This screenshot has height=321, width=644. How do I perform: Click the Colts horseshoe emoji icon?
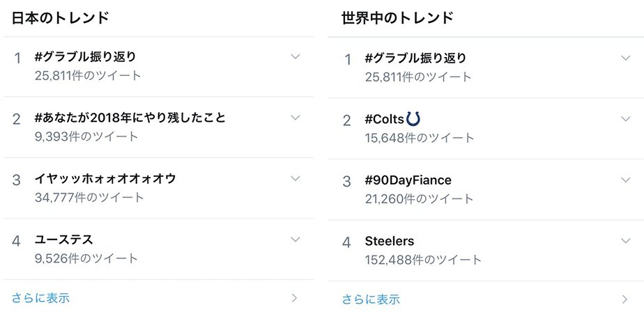coord(413,120)
